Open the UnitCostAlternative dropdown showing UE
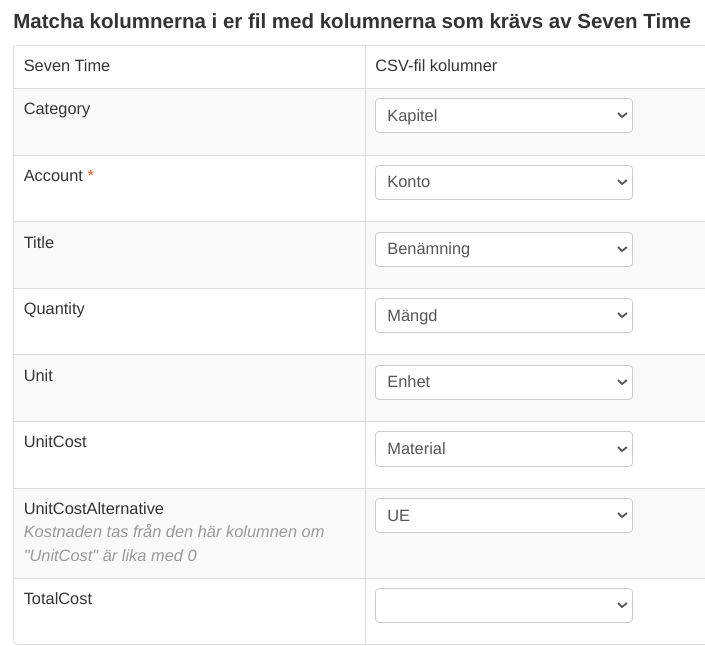Image resolution: width=705 pixels, height=646 pixels. coord(503,515)
